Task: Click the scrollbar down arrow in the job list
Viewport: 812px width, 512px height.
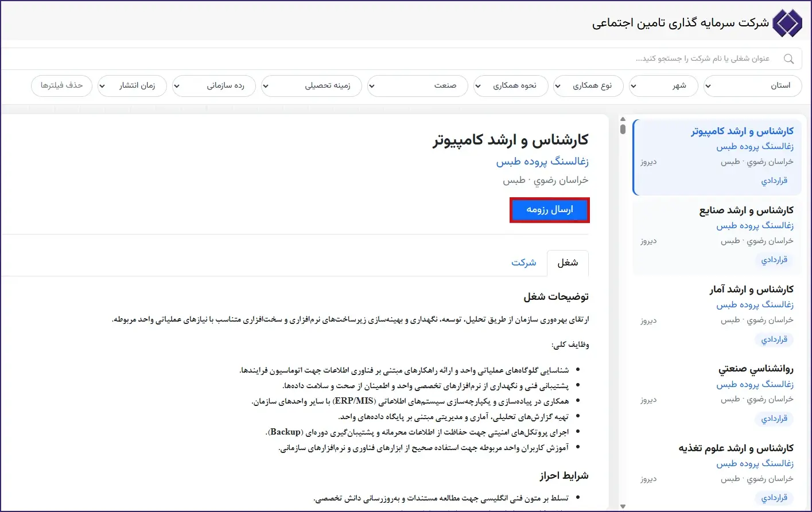Action: [x=623, y=507]
